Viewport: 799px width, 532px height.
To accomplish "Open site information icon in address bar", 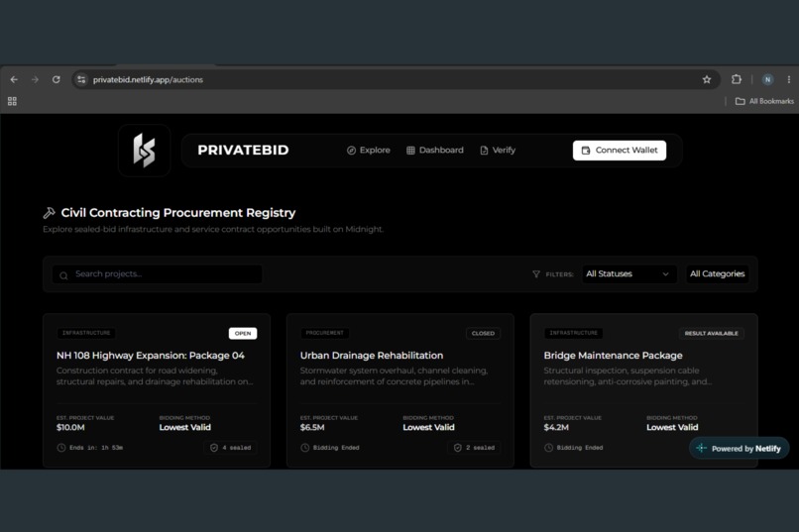I will coord(81,79).
